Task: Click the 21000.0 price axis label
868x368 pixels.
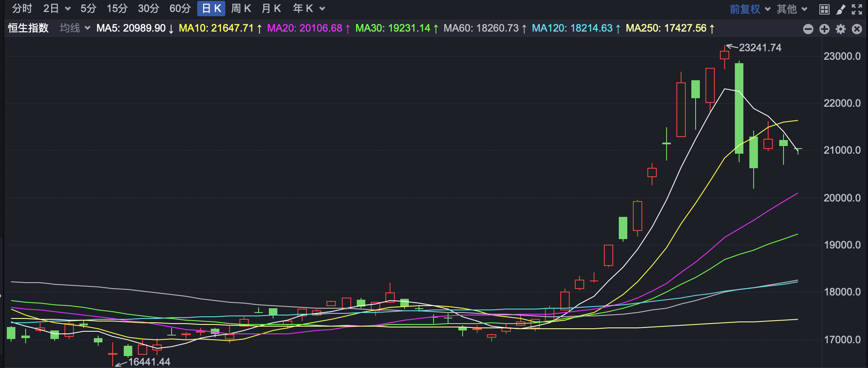Action: coord(842,150)
